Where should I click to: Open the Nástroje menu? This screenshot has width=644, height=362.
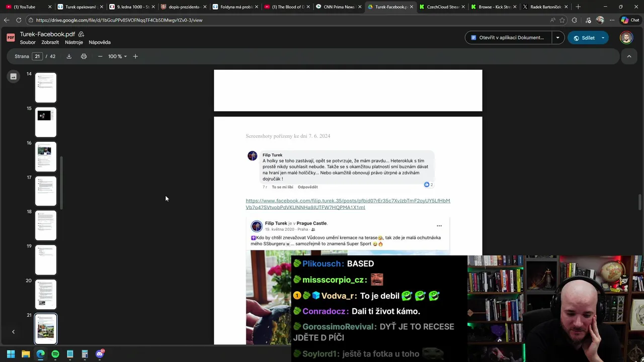74,42
